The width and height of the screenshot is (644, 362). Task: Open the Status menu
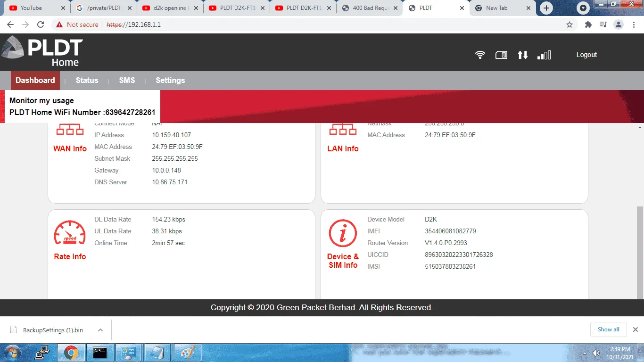click(87, 80)
